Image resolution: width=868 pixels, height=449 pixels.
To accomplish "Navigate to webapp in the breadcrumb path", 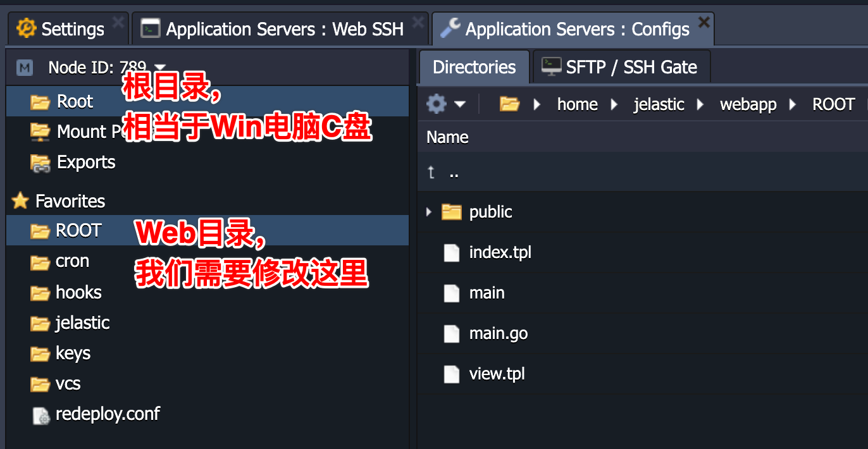I will click(748, 104).
